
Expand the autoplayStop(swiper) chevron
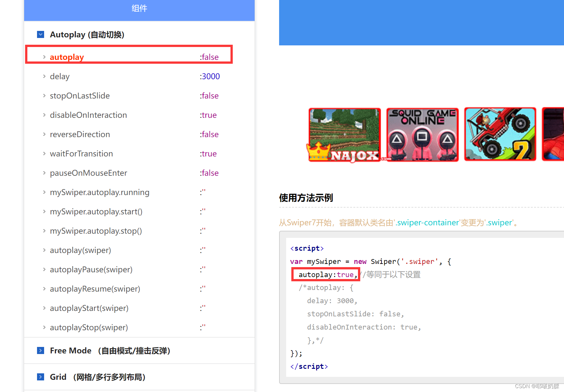[44, 327]
